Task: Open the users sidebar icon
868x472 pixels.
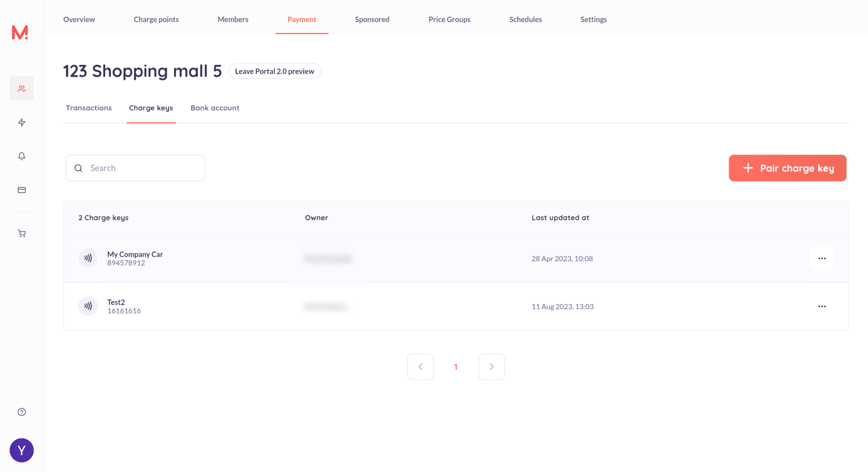Action: (22, 88)
